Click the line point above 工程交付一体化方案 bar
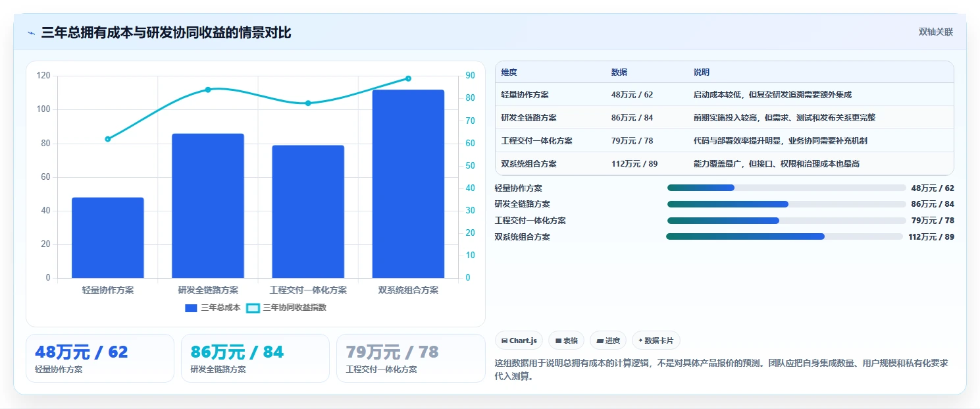This screenshot has height=409, width=980. tap(308, 103)
